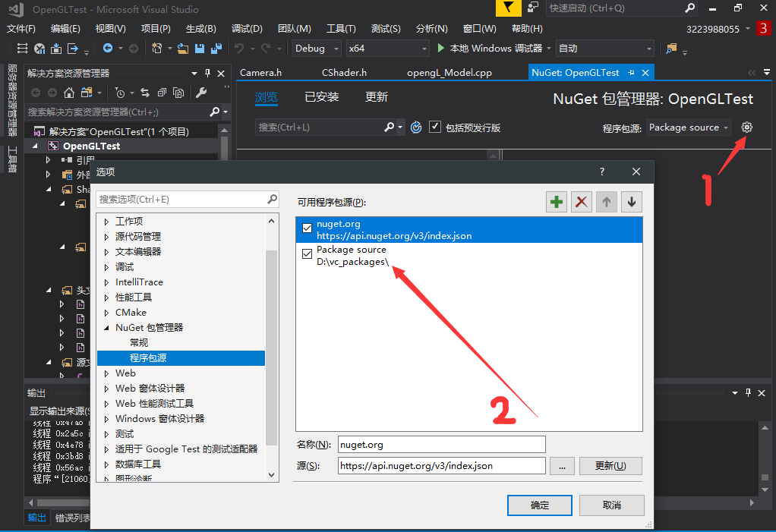Select 常规 under NuGet 包管理器
Screen dimensions: 776x532
point(139,342)
